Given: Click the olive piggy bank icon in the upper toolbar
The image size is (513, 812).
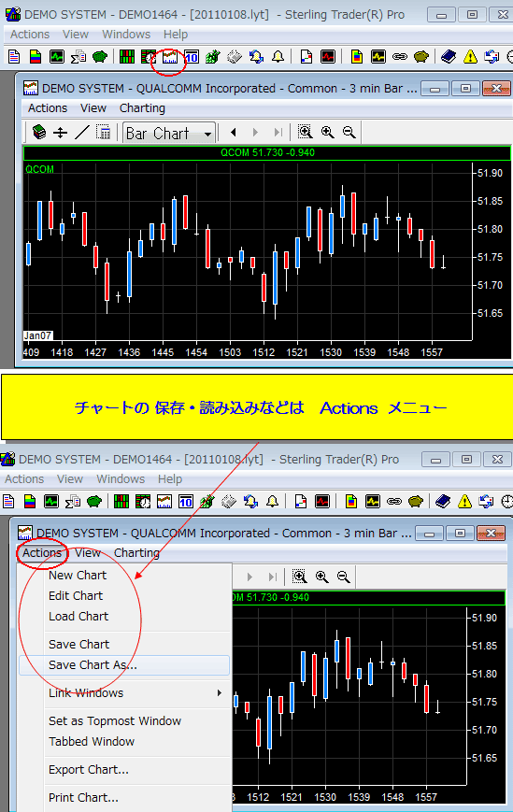Looking at the screenshot, I should [421, 56].
